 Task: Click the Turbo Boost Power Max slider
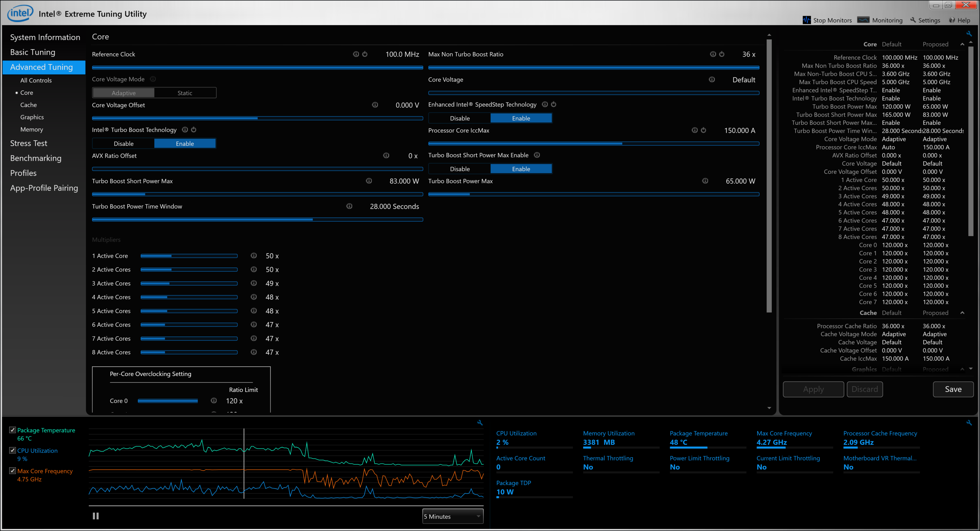point(593,194)
